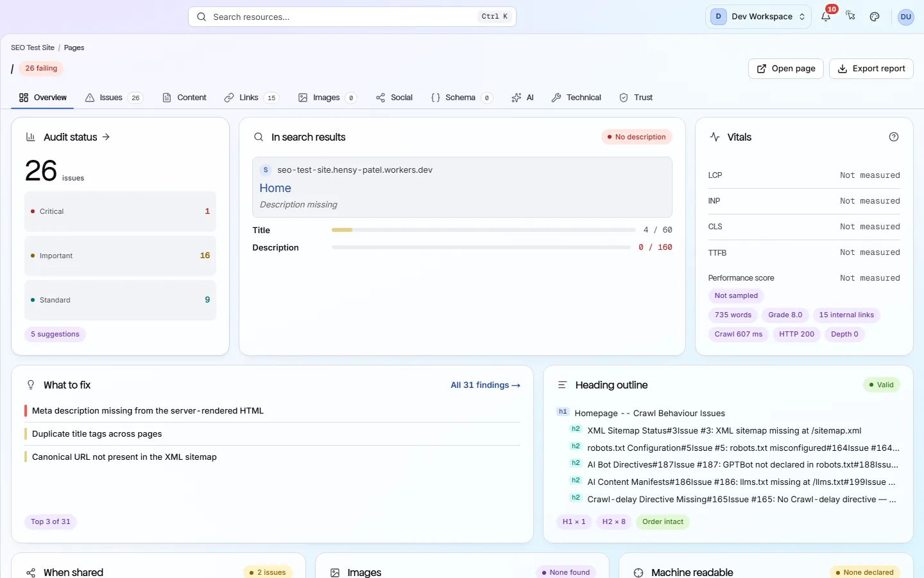Image resolution: width=924 pixels, height=578 pixels.
Task: Click the search magnifier icon in search bar
Action: tap(201, 17)
